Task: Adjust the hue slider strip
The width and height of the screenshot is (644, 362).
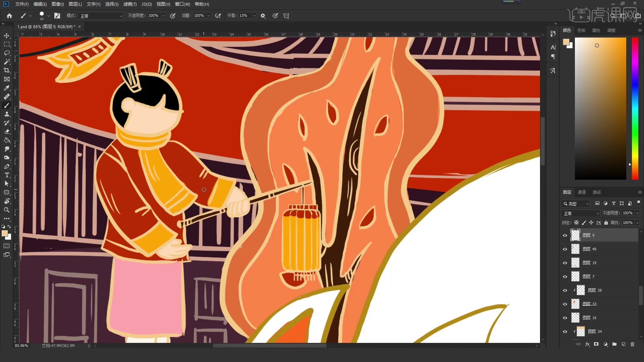Action: [635, 108]
